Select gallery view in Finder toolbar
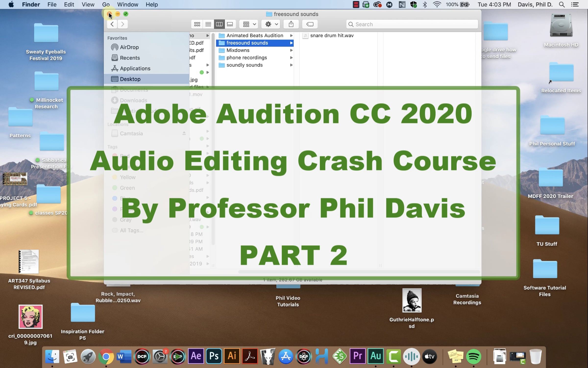 point(230,24)
